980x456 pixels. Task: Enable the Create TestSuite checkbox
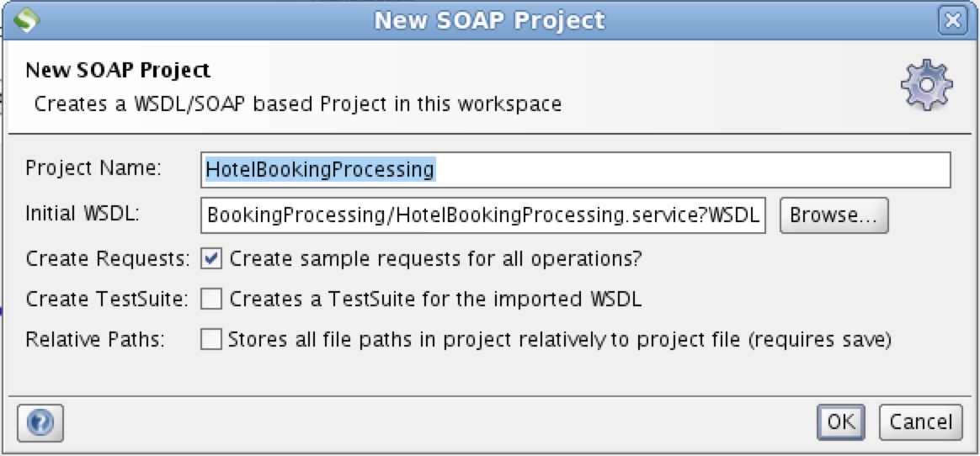pyautogui.click(x=211, y=299)
